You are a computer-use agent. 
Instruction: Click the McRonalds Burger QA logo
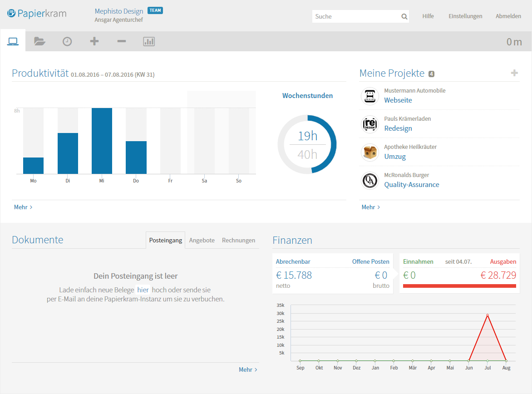pyautogui.click(x=370, y=180)
